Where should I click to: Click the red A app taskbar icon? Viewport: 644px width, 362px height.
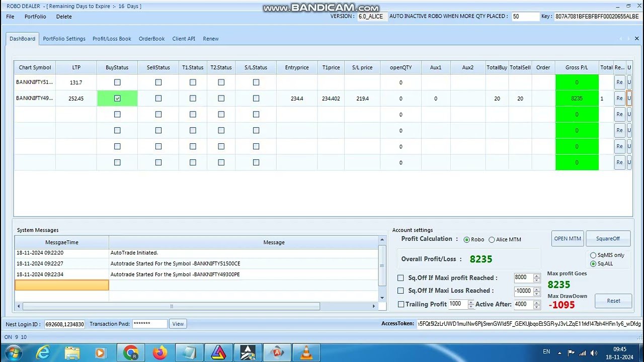[277, 352]
